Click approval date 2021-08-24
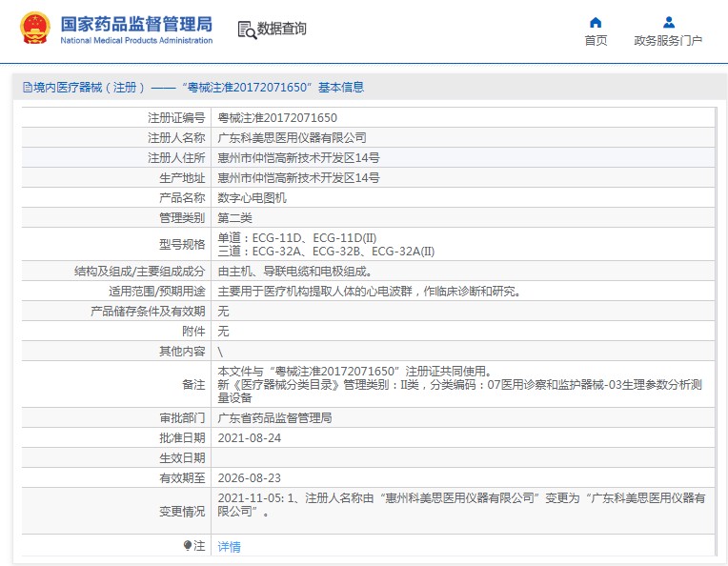The height and width of the screenshot is (566, 728). click(250, 438)
